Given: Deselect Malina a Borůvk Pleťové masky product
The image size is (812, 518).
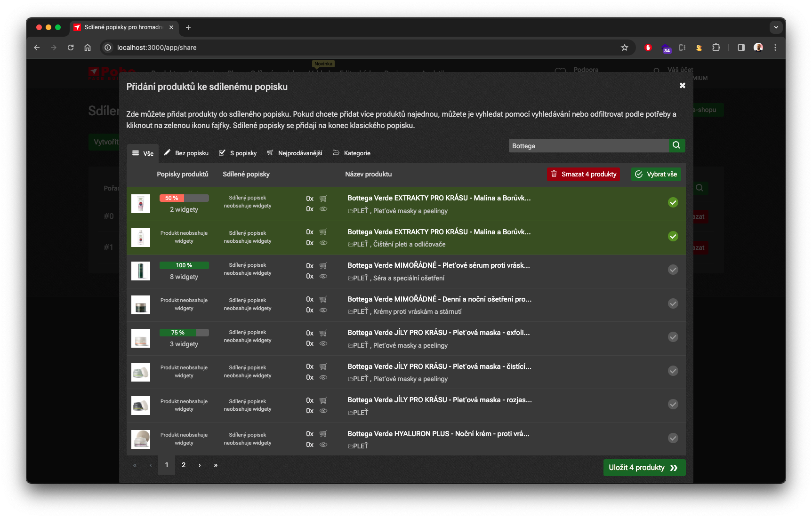Looking at the screenshot, I should tap(673, 203).
